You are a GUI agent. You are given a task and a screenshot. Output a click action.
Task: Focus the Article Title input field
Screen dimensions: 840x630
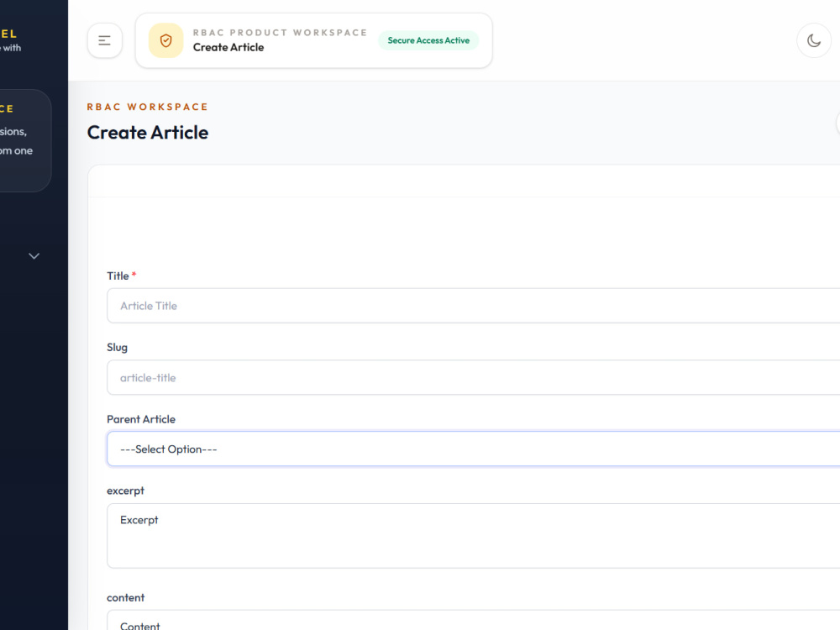coord(474,306)
